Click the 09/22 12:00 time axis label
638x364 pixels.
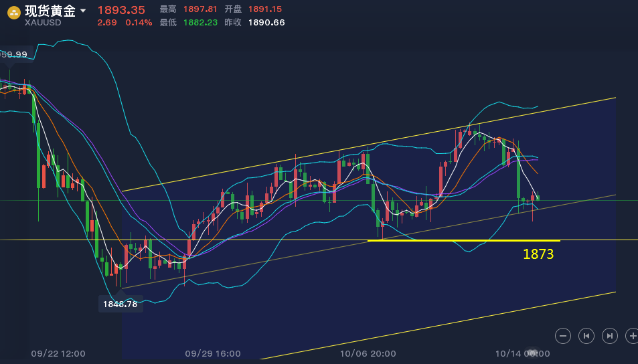point(58,354)
